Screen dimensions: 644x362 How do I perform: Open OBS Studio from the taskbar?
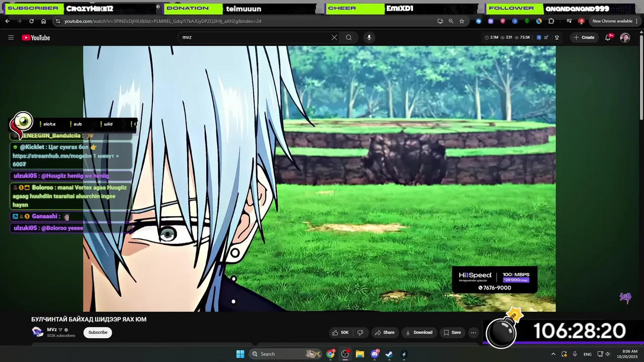[x=345, y=354]
